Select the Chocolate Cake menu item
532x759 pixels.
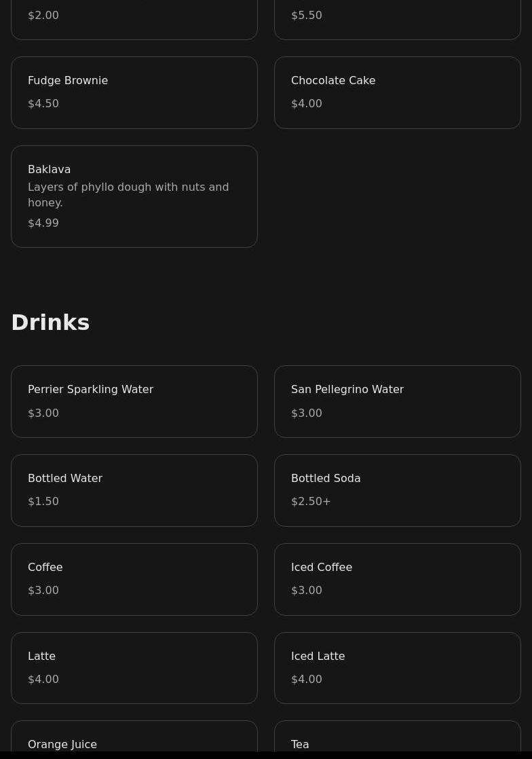pyautogui.click(x=397, y=92)
